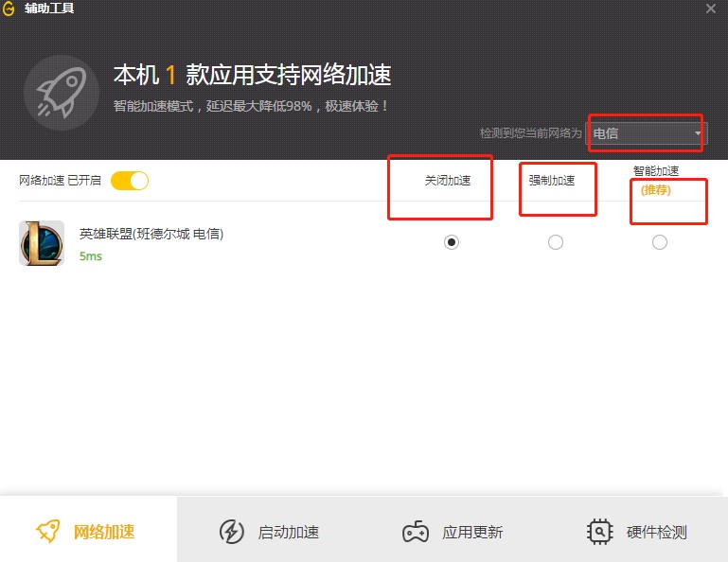Click the 强制加速 column header
Viewport: 728px width, 562px height.
click(552, 181)
